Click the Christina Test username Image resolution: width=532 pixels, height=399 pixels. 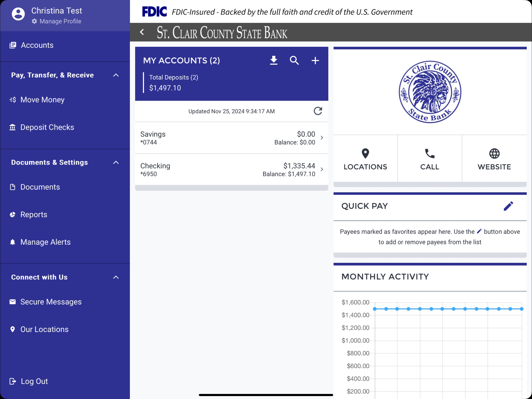click(57, 11)
